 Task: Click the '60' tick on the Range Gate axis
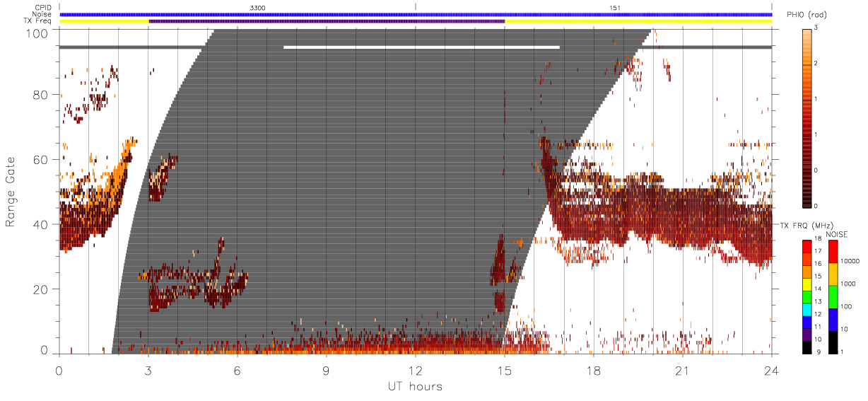click(42, 159)
